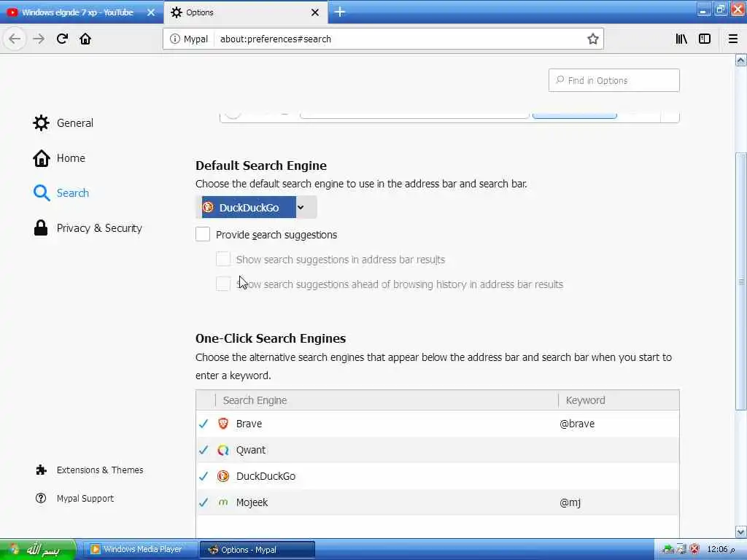Open the Library toolbar icon
The height and width of the screenshot is (560, 747).
click(681, 39)
